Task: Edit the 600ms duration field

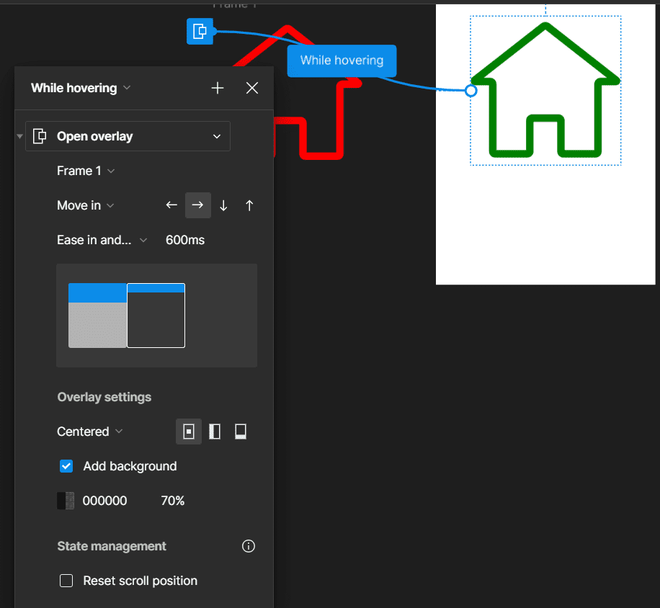Action: coord(185,240)
